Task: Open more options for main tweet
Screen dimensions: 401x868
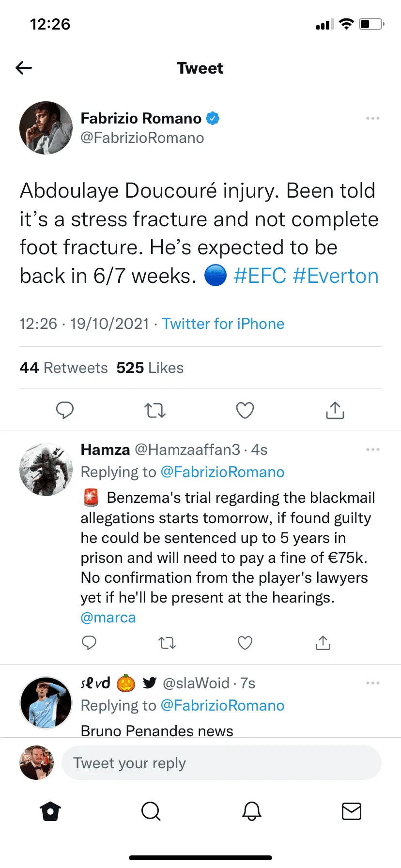Action: [x=373, y=118]
